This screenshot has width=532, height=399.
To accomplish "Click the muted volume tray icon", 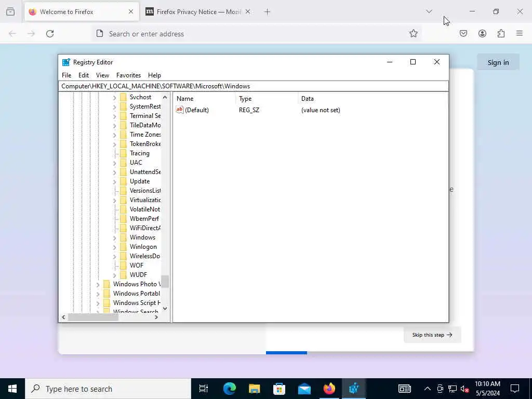I will 465,389.
